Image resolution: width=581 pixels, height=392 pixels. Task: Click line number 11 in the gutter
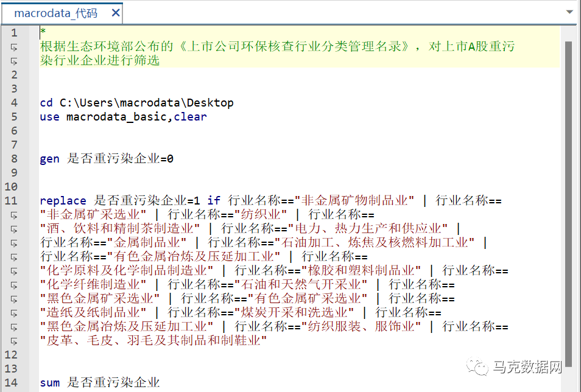coord(11,200)
